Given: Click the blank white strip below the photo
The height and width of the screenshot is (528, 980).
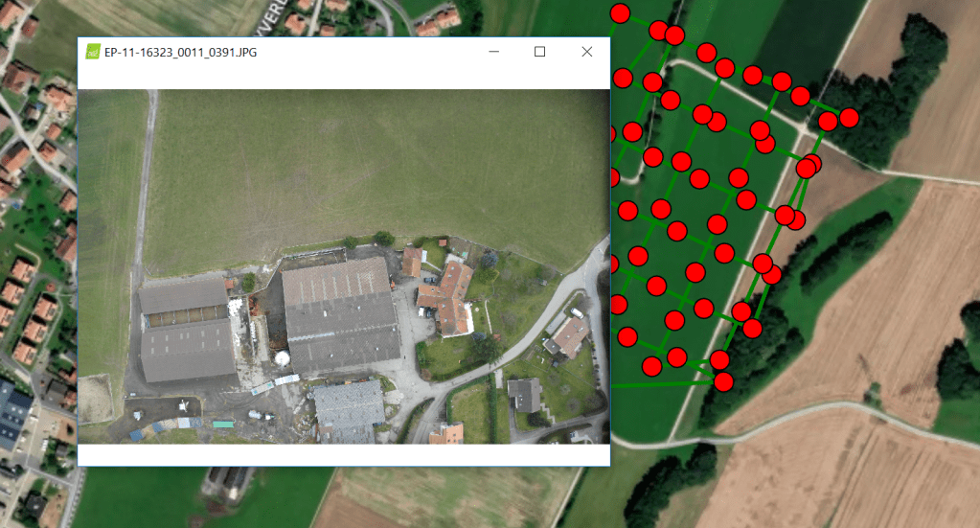Looking at the screenshot, I should 344,454.
